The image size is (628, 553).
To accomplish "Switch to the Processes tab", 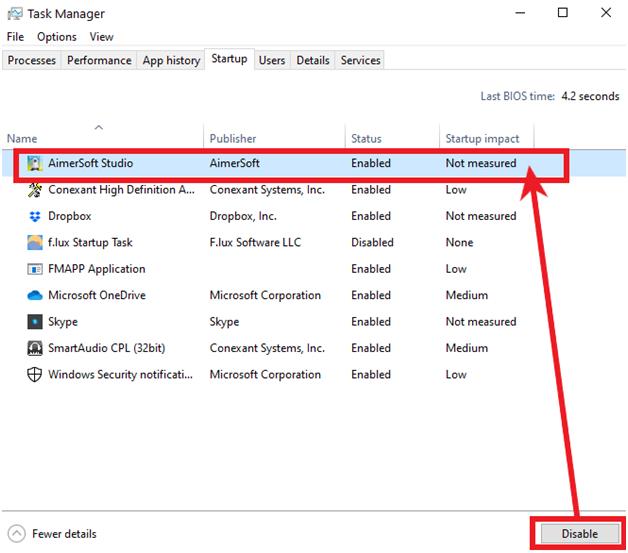I will pos(32,60).
